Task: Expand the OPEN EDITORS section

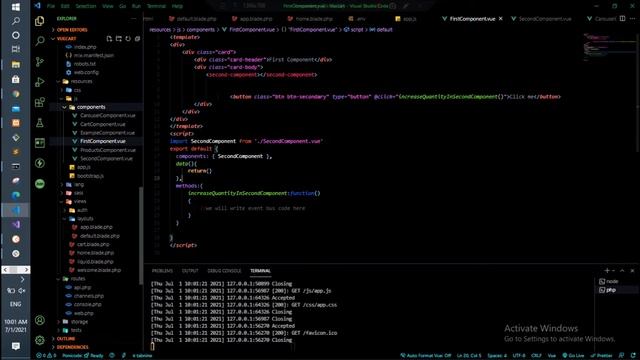Action: (72, 30)
